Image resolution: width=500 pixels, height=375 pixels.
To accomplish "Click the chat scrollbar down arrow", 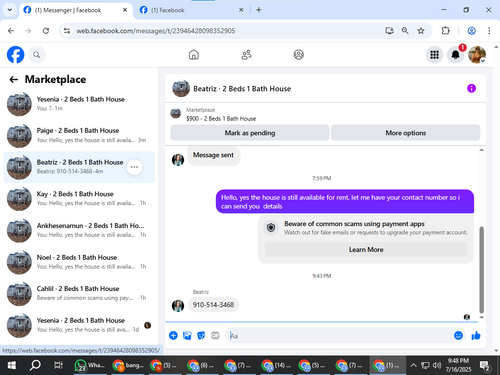I will pos(481,317).
